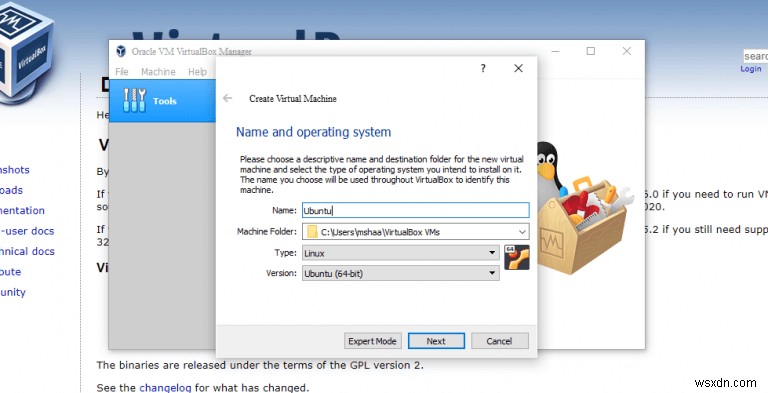Close the Create Virtual Machine dialog
Viewport: 768px width, 393px height.
coord(518,68)
